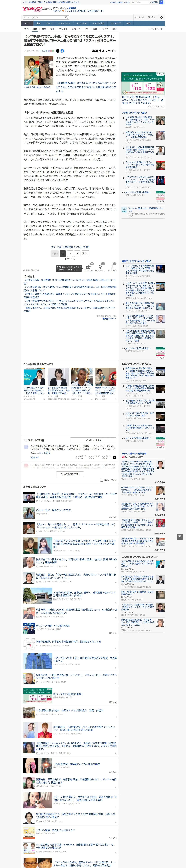Select the ランキング tab
The image size is (186, 868).
[x=115, y=24]
